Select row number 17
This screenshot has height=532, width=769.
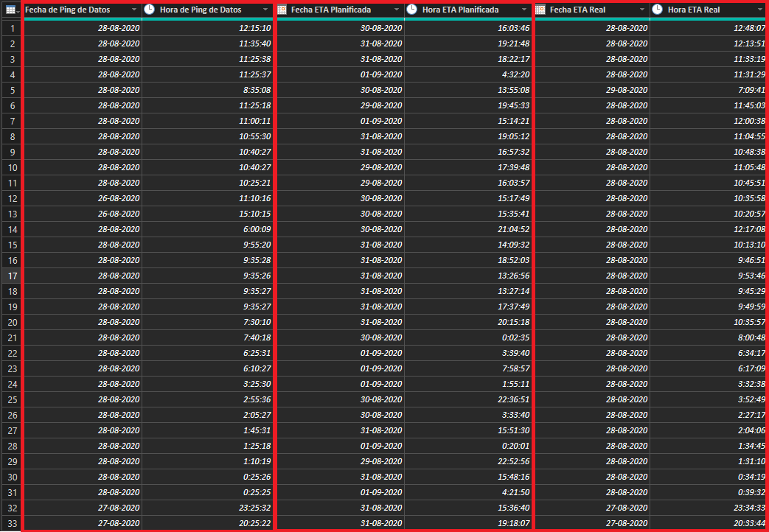[x=13, y=276]
